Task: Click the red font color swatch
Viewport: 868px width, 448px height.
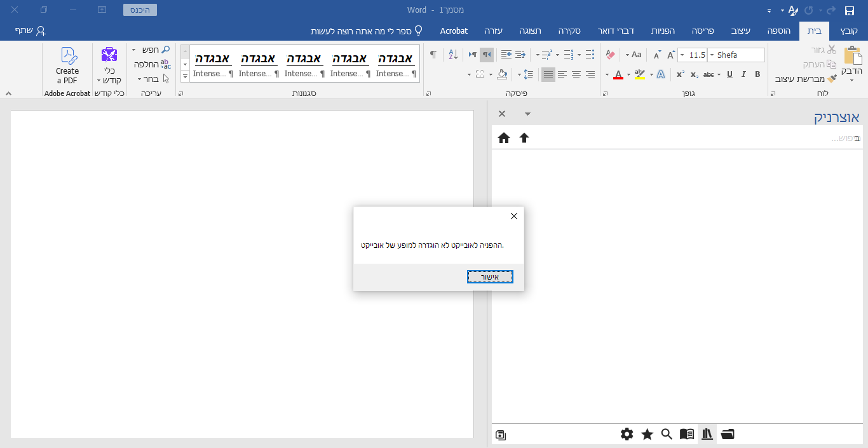Action: [x=618, y=75]
